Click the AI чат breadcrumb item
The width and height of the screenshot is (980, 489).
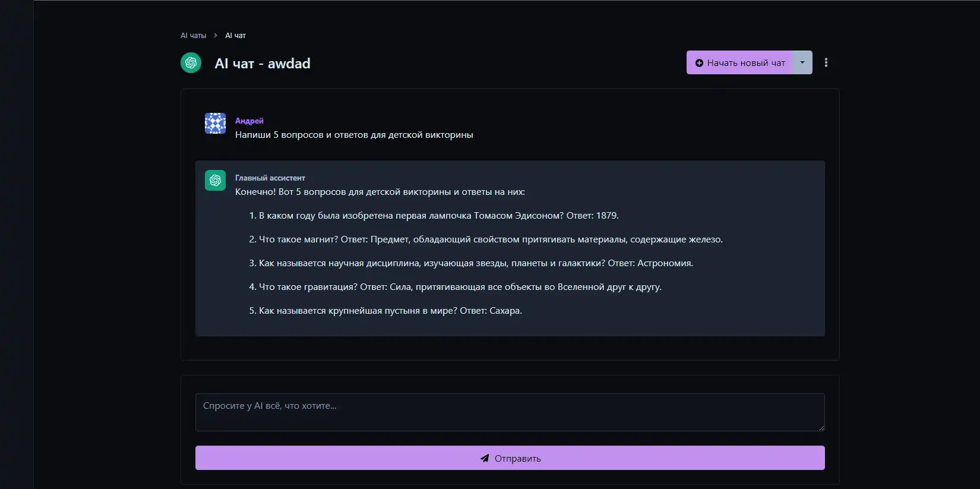(x=235, y=36)
